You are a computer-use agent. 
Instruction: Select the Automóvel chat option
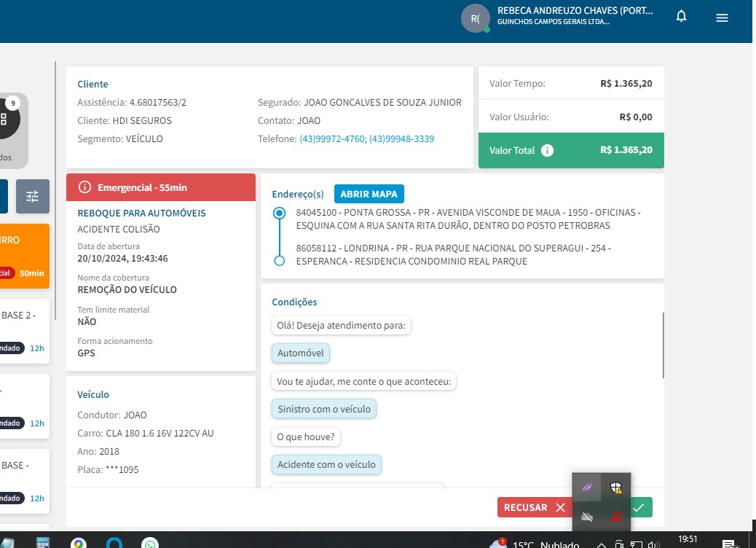300,353
